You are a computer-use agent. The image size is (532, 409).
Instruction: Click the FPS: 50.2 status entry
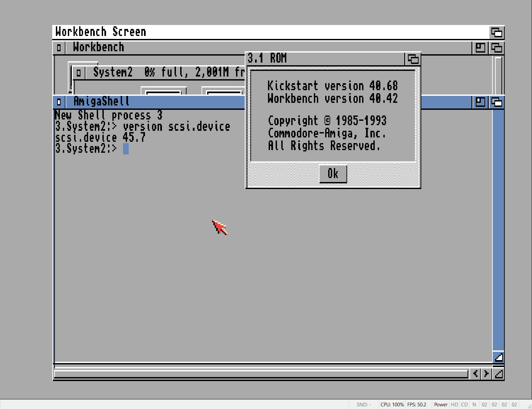[417, 405]
